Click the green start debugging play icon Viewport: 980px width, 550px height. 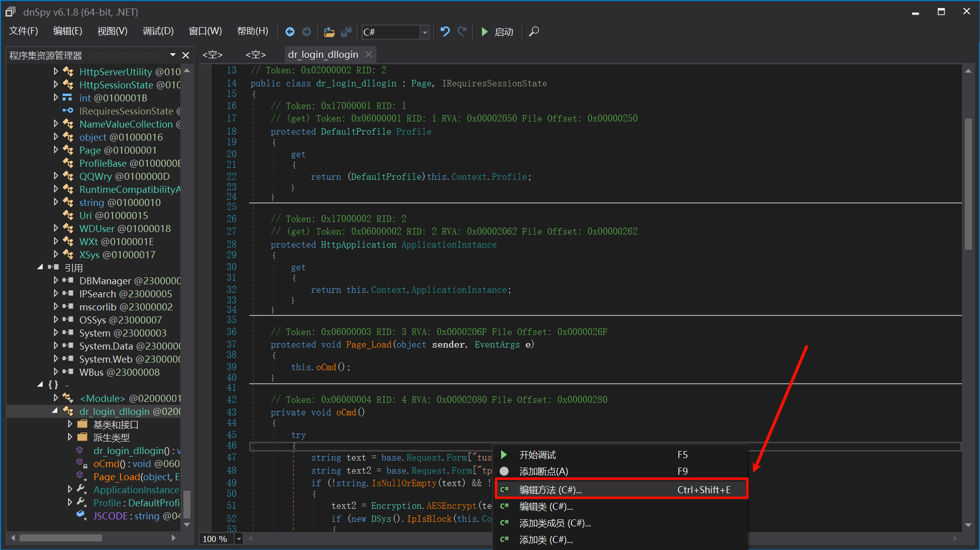484,32
